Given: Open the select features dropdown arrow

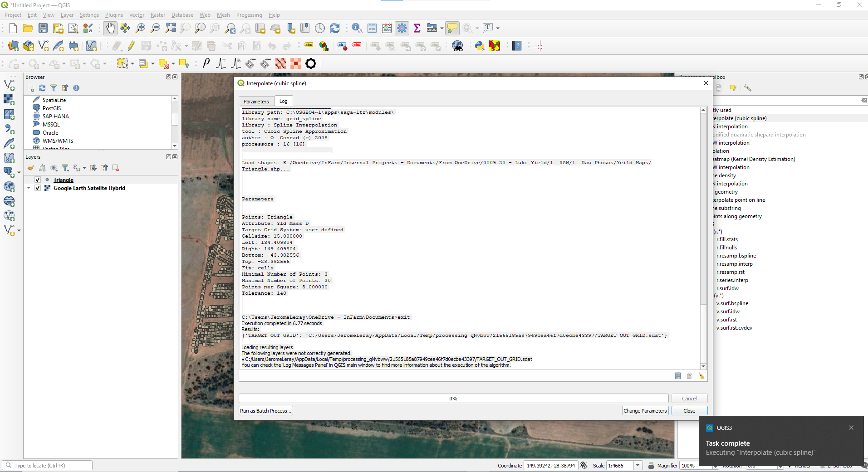Looking at the screenshot, I should 132,64.
